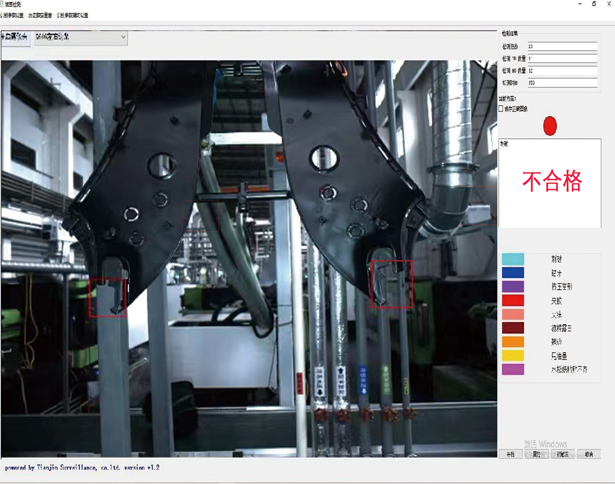Open the camera selection combo box

[x=80, y=38]
